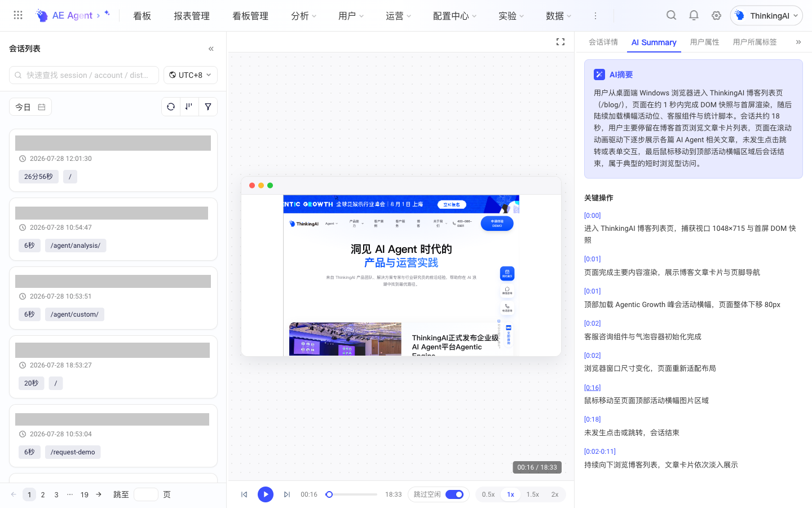The width and height of the screenshot is (812, 508).
Task: Show more tabs in the right panel
Action: pyautogui.click(x=798, y=42)
